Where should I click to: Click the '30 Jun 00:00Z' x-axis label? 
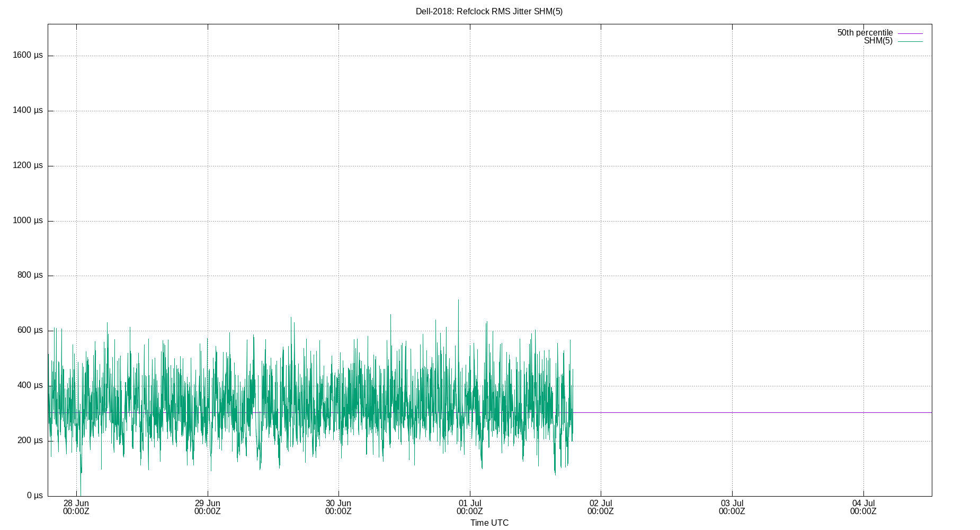338,507
